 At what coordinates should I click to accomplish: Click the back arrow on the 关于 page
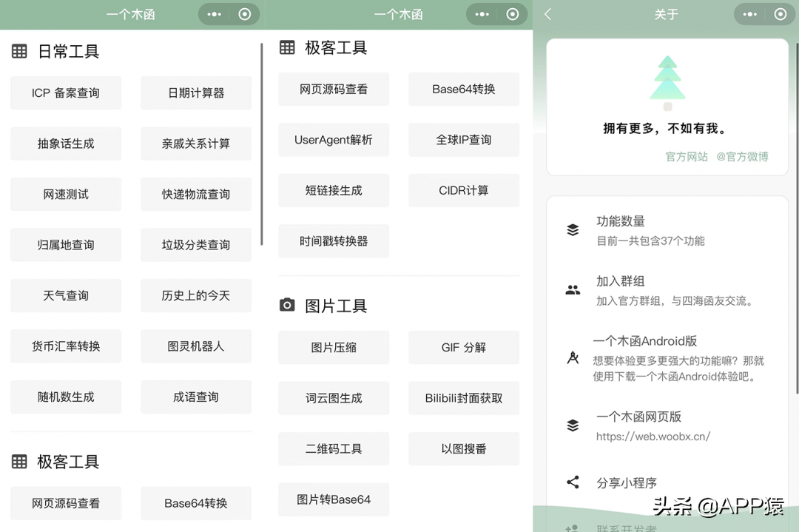pyautogui.click(x=547, y=13)
